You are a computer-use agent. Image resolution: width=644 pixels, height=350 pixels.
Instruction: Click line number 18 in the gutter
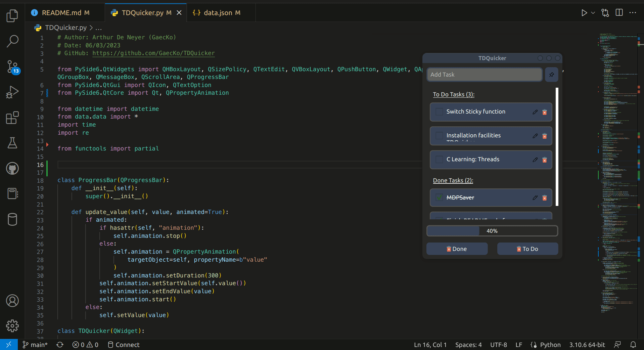click(40, 180)
